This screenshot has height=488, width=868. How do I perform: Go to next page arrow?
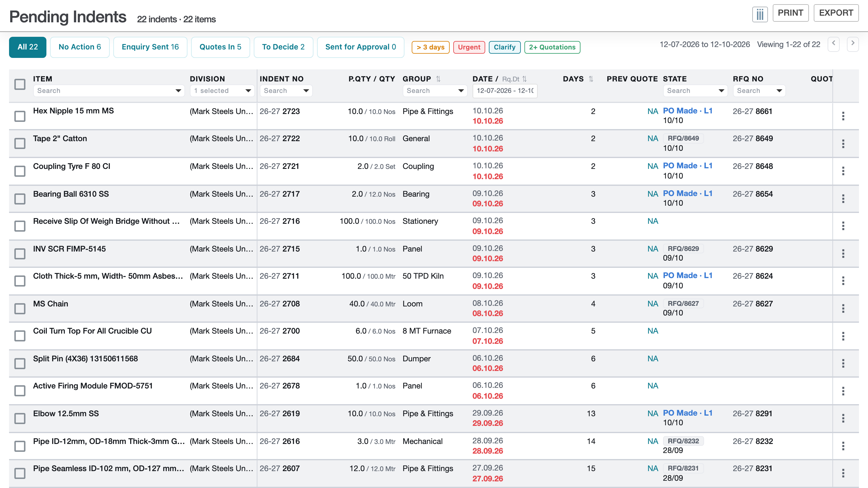pos(853,44)
